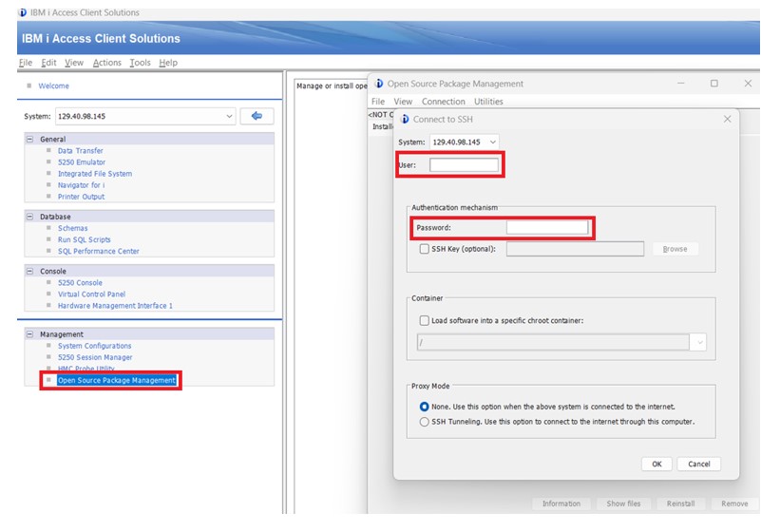Maximize the Open Source Package Management window
This screenshot has height=532, width=780.
click(713, 83)
